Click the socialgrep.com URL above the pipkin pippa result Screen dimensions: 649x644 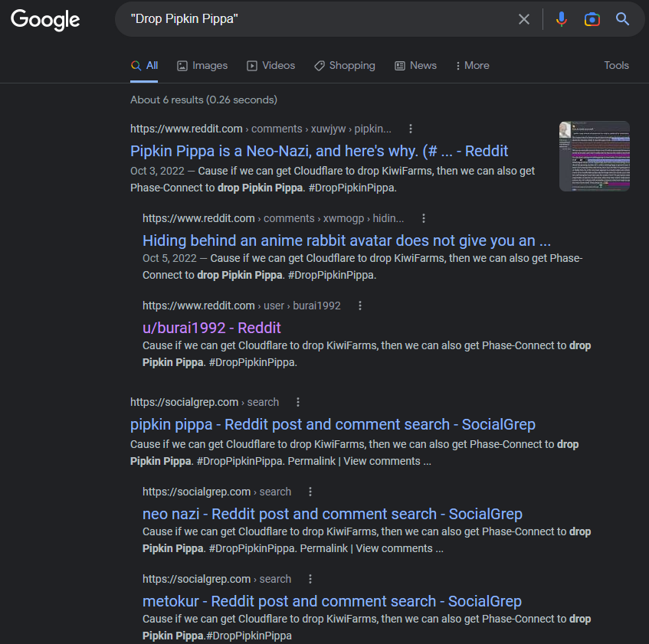[x=205, y=402]
